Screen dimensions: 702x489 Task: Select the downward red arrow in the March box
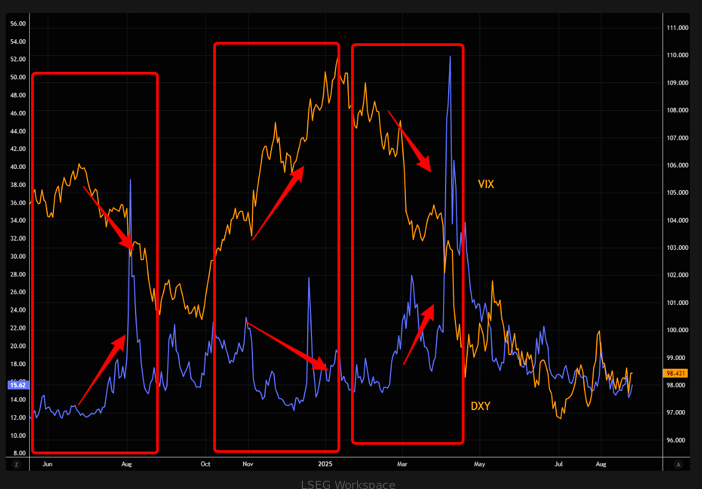[x=412, y=144]
